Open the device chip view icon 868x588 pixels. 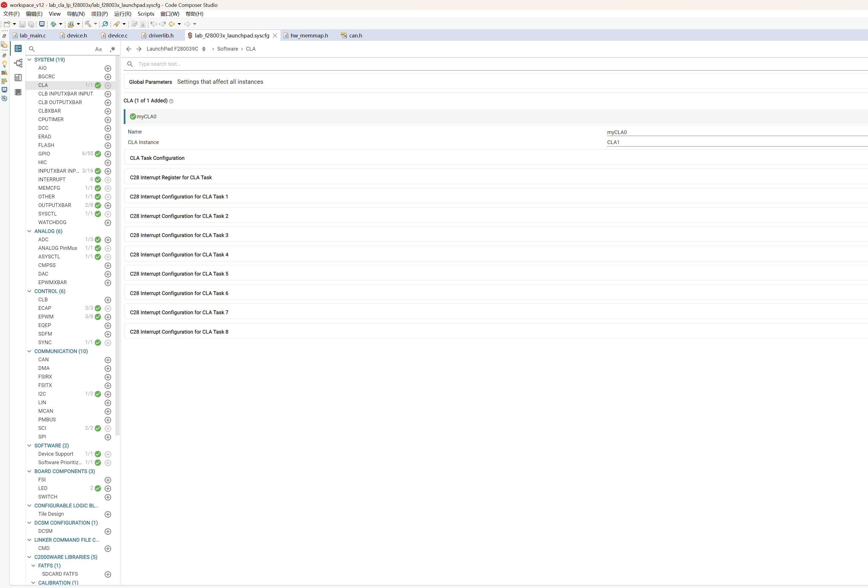point(18,92)
